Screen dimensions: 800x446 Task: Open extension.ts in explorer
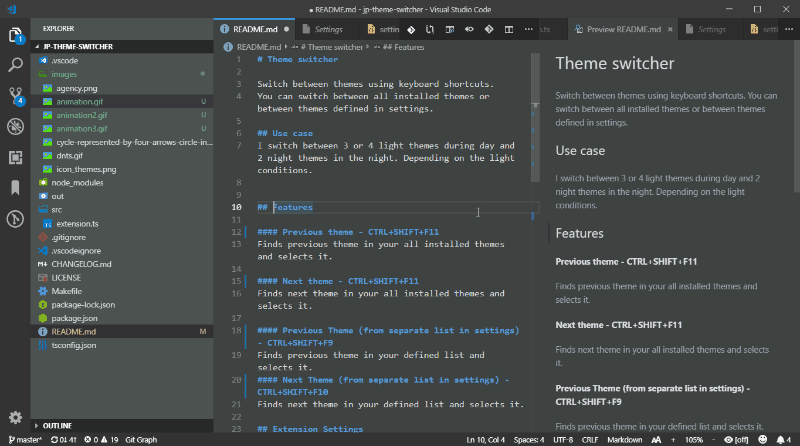[x=122, y=224]
